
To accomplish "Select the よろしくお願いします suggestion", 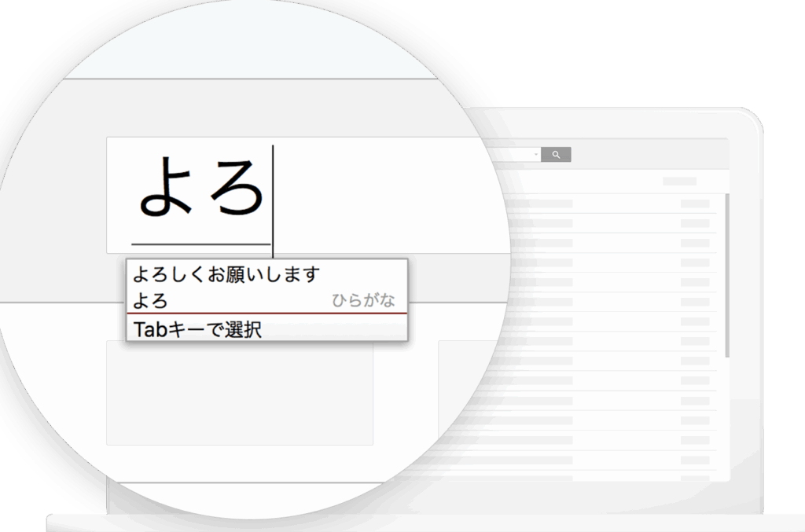I will (x=226, y=274).
